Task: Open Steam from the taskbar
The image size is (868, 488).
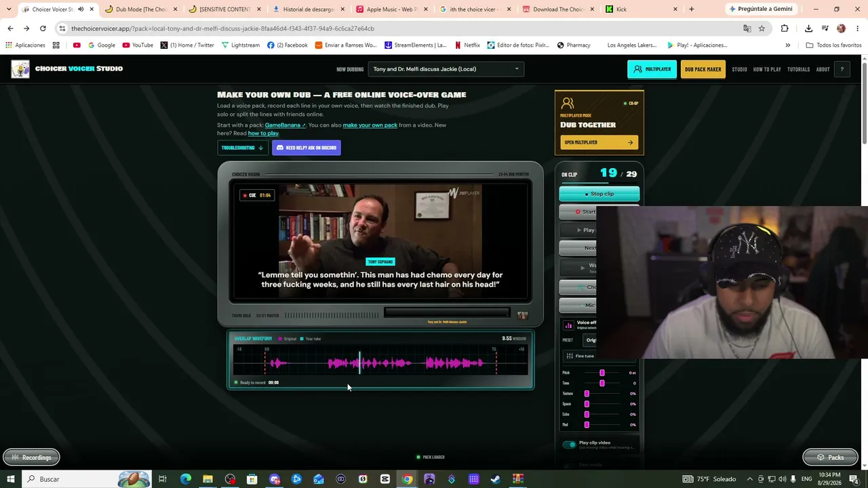Action: point(496,479)
